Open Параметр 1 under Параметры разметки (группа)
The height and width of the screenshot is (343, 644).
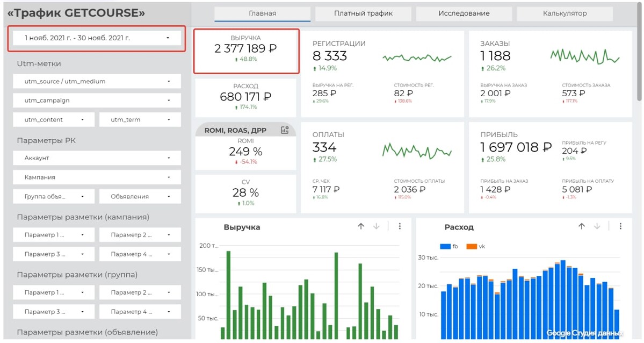pyautogui.click(x=54, y=292)
